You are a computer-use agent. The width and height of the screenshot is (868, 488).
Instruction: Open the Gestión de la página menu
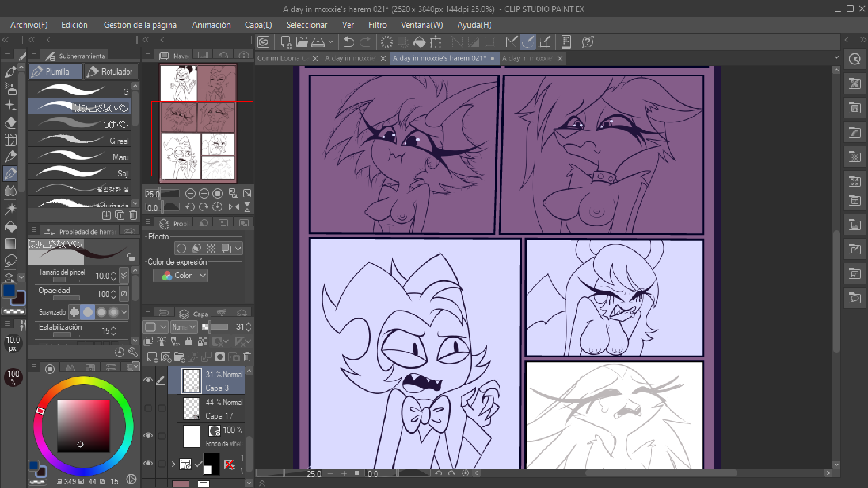pos(140,25)
